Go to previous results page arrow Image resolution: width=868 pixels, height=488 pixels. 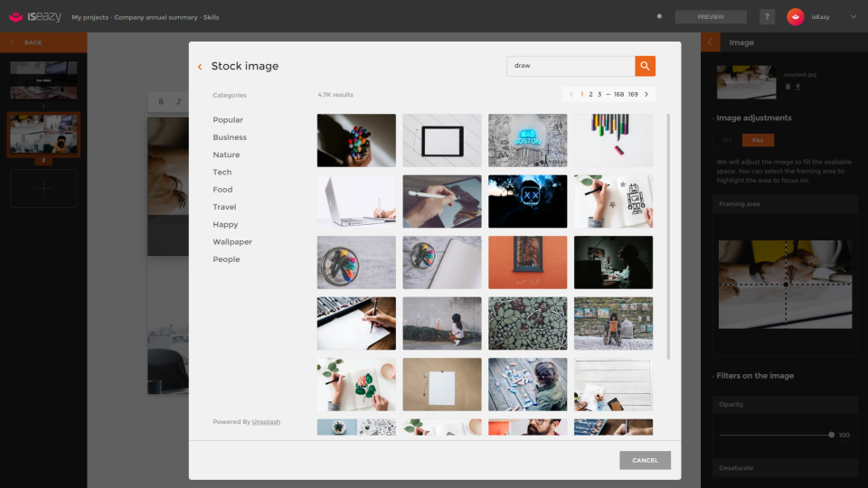(571, 94)
